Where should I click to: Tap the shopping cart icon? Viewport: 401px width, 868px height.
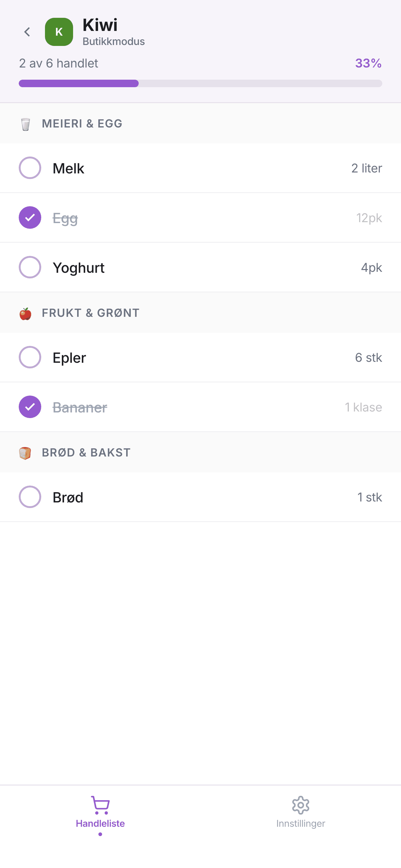tap(100, 805)
